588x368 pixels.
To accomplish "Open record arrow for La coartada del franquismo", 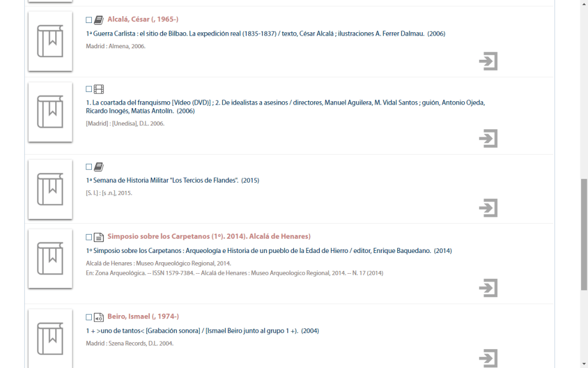I will pyautogui.click(x=488, y=139).
